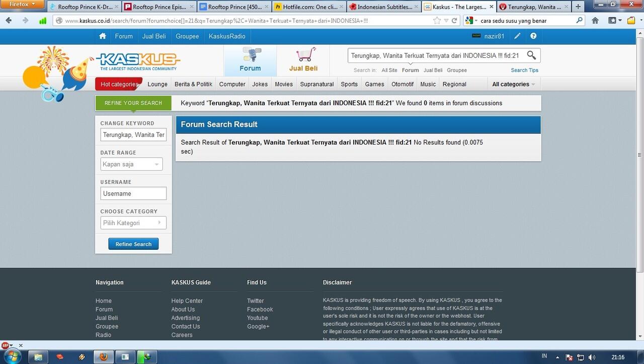
Task: Click the browser forward arrow
Action: (x=25, y=21)
